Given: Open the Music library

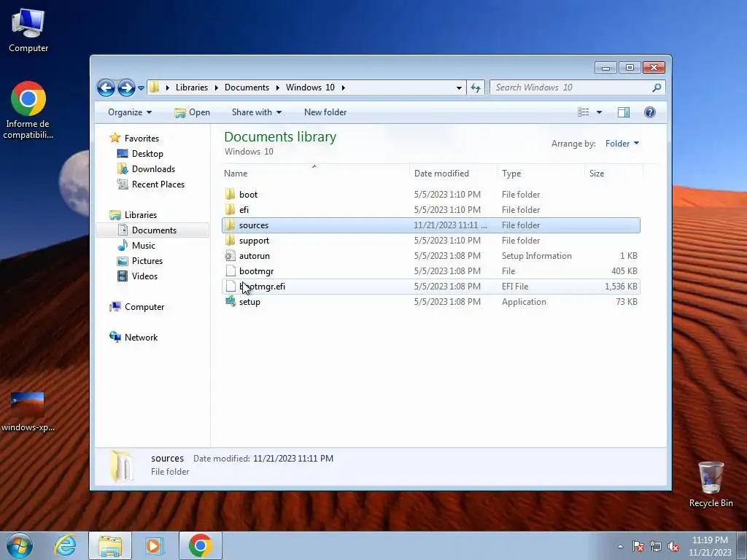Looking at the screenshot, I should tap(144, 246).
